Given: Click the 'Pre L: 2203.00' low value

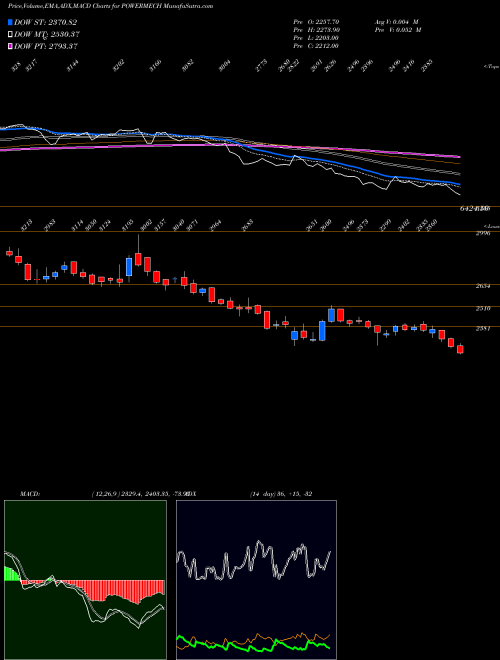Looking at the screenshot, I should coord(316,38).
